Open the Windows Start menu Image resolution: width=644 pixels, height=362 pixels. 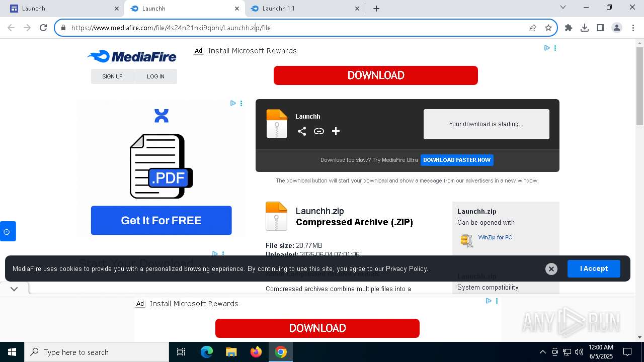pyautogui.click(x=12, y=352)
